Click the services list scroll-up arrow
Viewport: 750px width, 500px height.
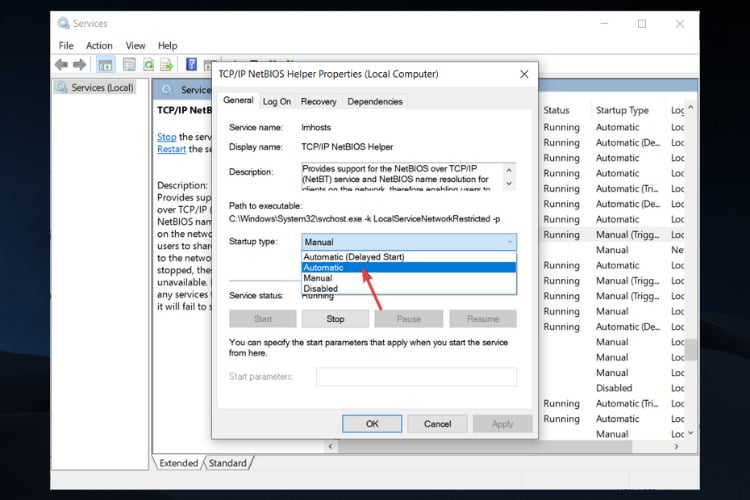(x=691, y=107)
